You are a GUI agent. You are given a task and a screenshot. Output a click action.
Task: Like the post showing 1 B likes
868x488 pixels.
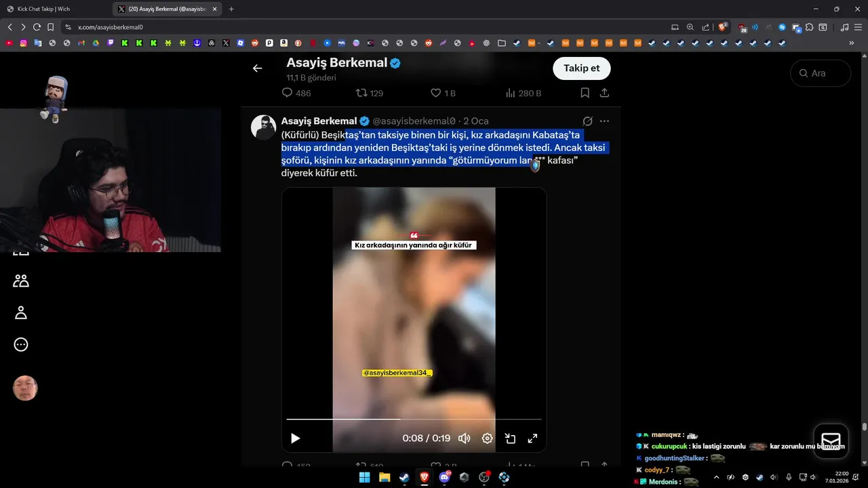[443, 93]
